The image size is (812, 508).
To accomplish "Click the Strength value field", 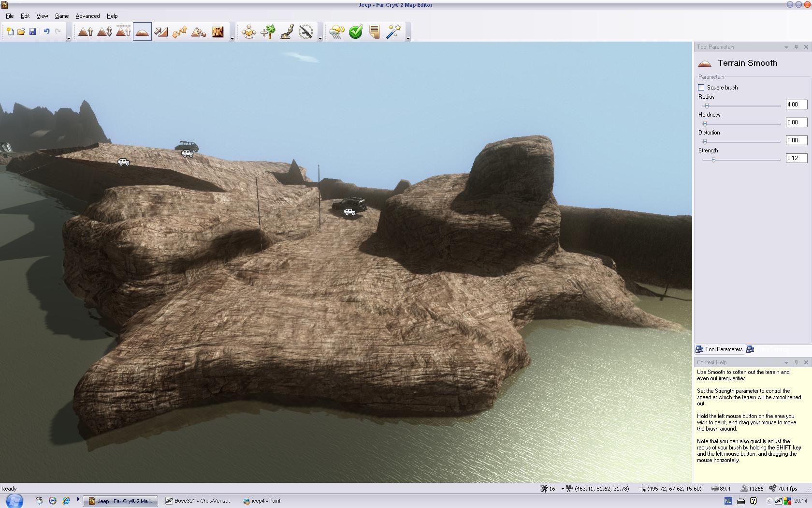I will 797,158.
